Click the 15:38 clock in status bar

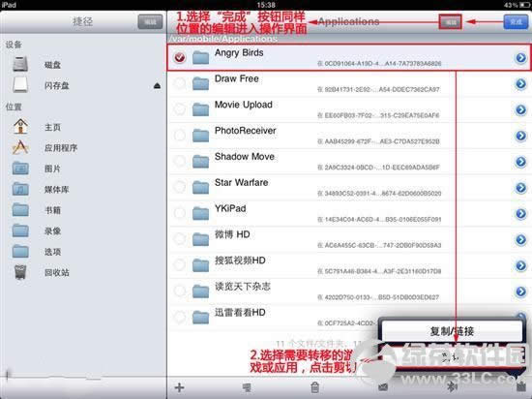(266, 5)
